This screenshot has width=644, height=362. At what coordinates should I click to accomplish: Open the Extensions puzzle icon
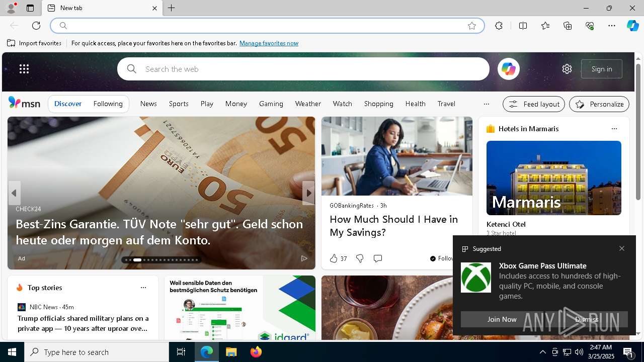[x=499, y=26]
